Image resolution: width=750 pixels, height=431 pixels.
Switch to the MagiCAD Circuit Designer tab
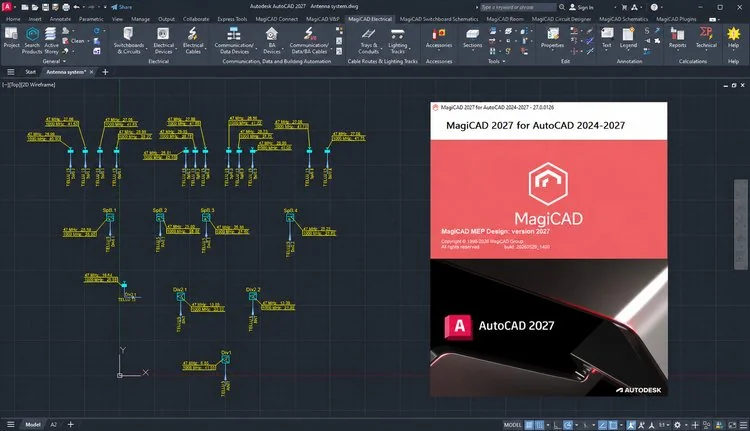(561, 19)
